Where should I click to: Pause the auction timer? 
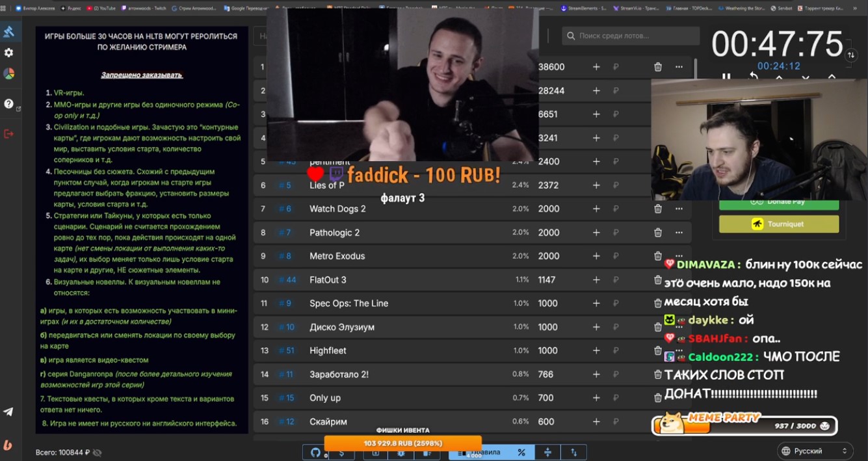[x=726, y=77]
